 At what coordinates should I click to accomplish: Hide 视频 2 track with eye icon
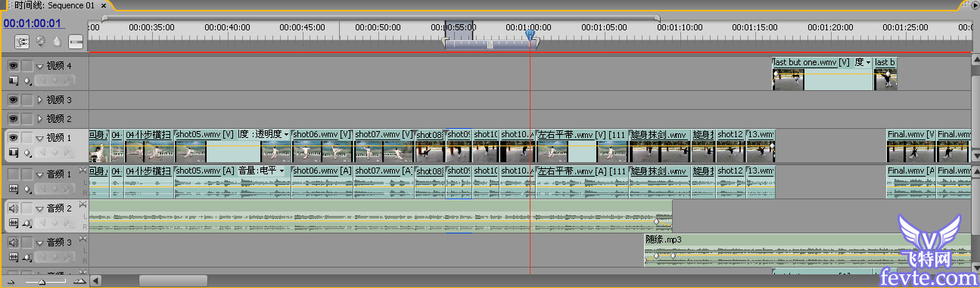[13, 118]
